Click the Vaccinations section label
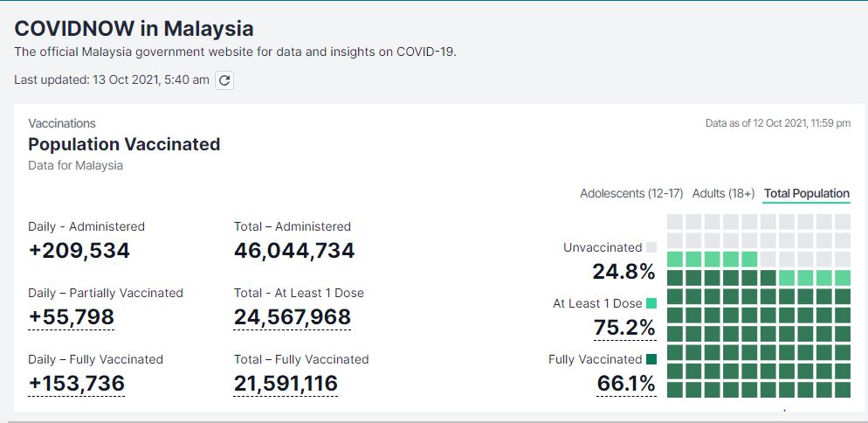868x423 pixels. [x=62, y=123]
